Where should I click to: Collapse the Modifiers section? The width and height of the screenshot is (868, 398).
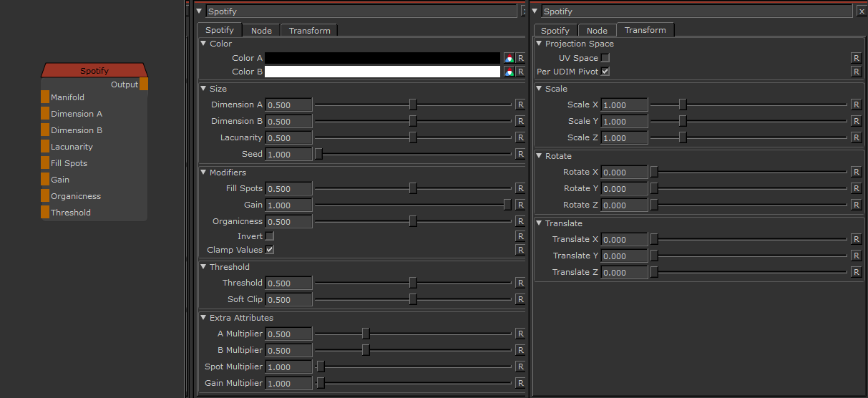[x=203, y=173]
